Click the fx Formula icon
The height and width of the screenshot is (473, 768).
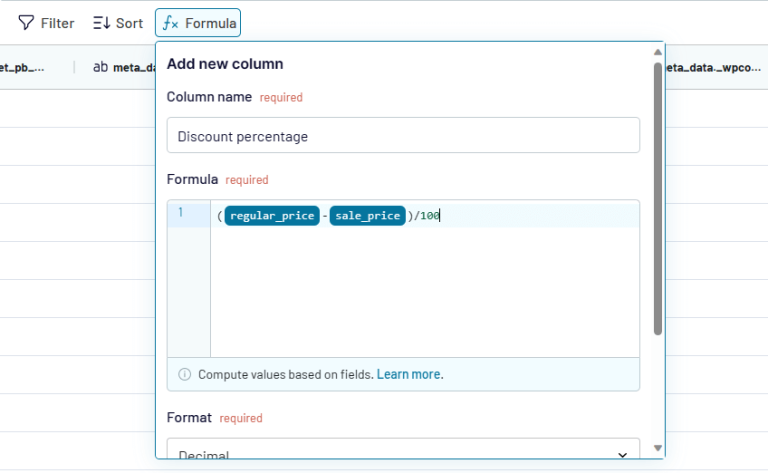[x=170, y=22]
